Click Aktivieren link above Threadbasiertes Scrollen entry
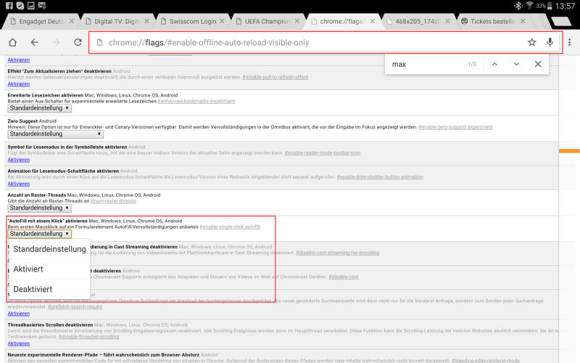 (18, 314)
